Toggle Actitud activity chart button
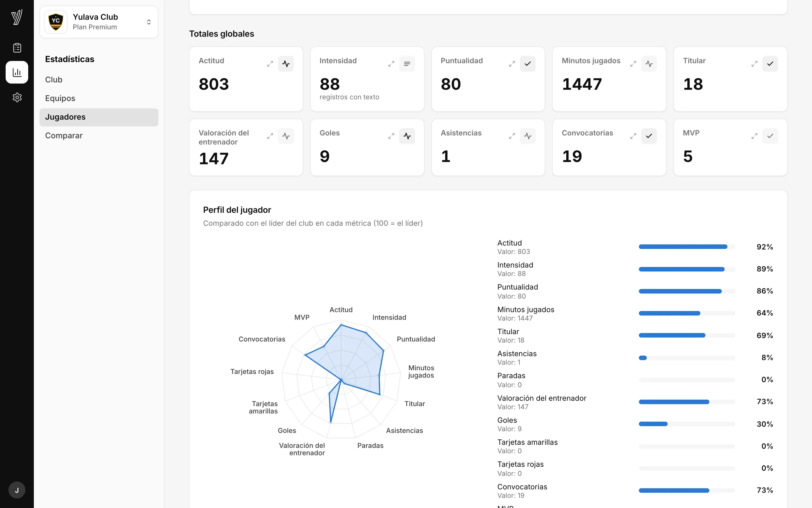Image resolution: width=812 pixels, height=508 pixels. [x=286, y=64]
